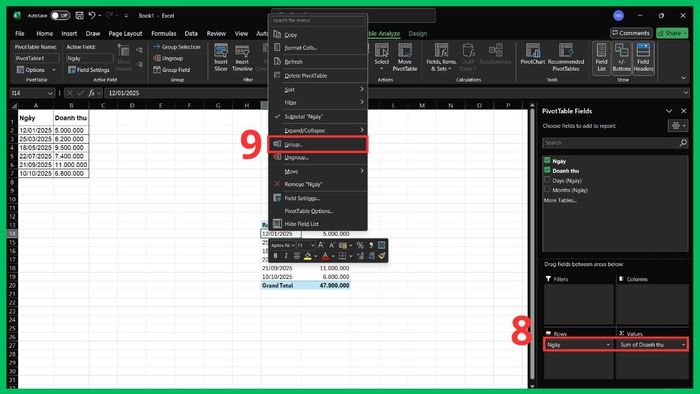Image resolution: width=700 pixels, height=394 pixels.
Task: Click the Group Field ribbon button
Action: (172, 70)
